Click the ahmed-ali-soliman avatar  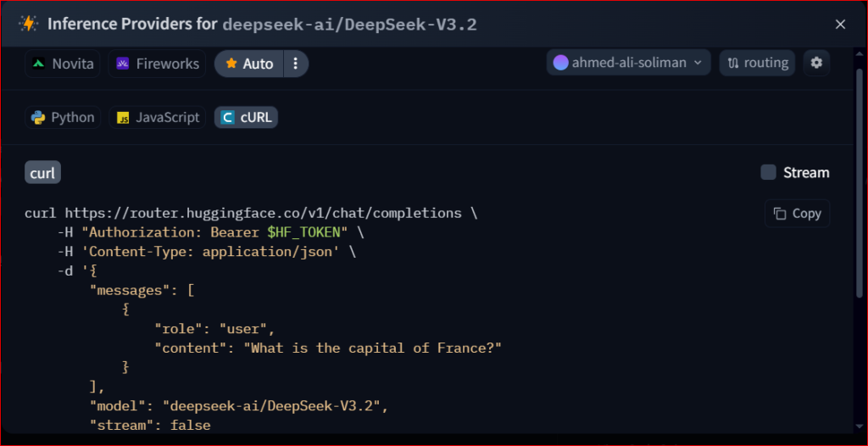[x=560, y=63]
